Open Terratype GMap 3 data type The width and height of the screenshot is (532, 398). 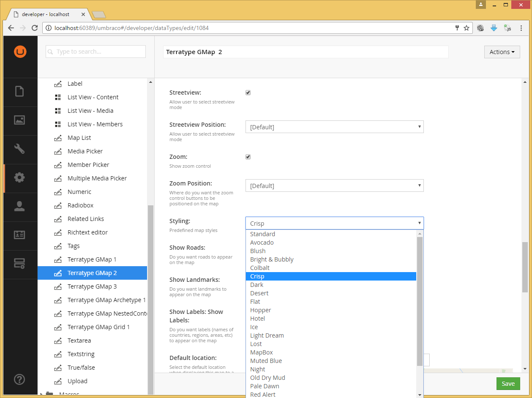click(x=92, y=286)
